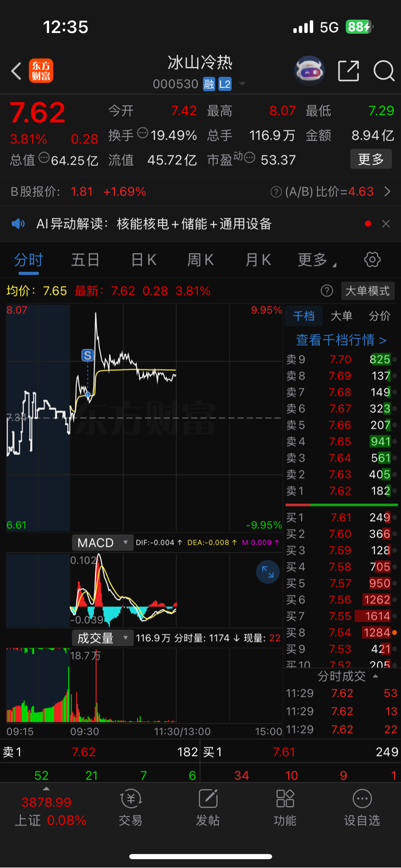The width and height of the screenshot is (401, 868).
Task: Open B股 price comparison chevron
Action: pyautogui.click(x=387, y=192)
